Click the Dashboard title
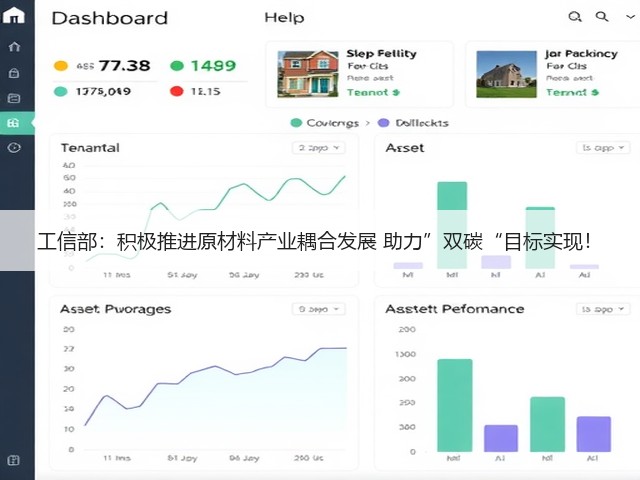Screen dimensions: 640x480 click(110, 18)
